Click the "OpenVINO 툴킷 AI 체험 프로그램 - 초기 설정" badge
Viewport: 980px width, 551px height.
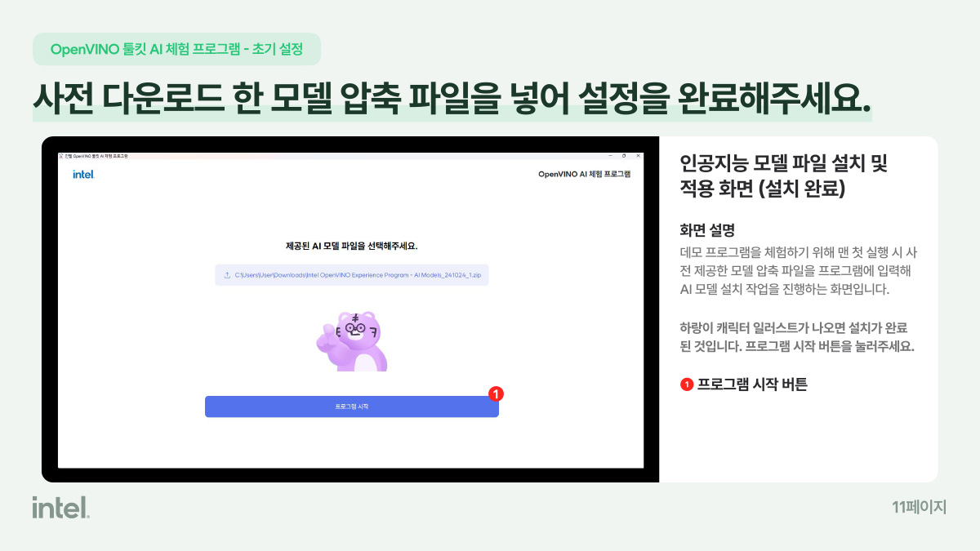(176, 49)
